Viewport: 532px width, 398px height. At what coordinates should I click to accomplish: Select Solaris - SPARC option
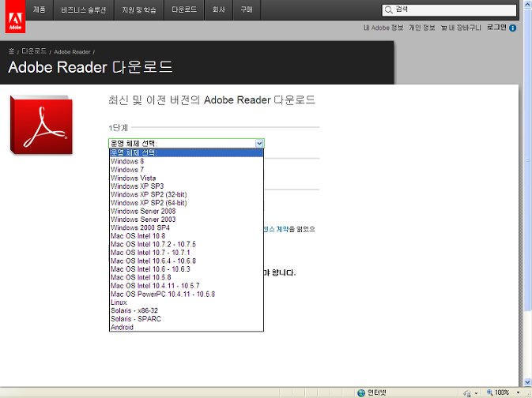click(187, 319)
